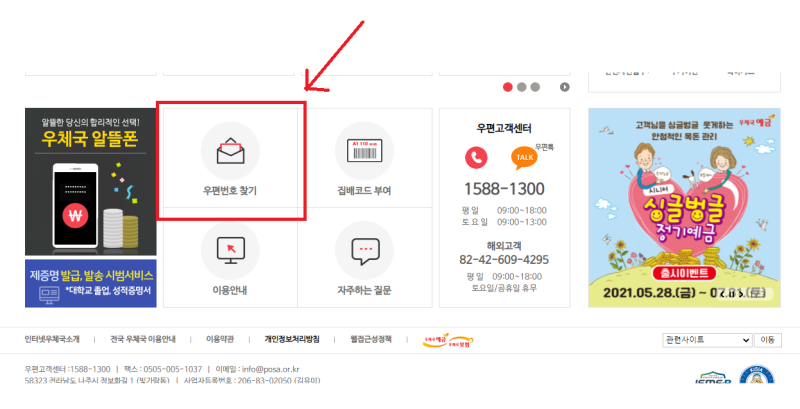Click the carousel play button

pos(564,87)
